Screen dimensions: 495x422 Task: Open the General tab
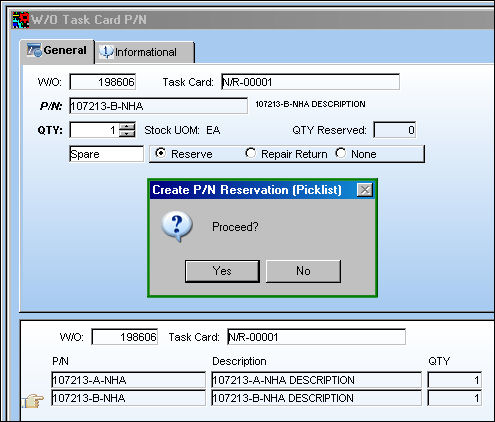point(57,51)
